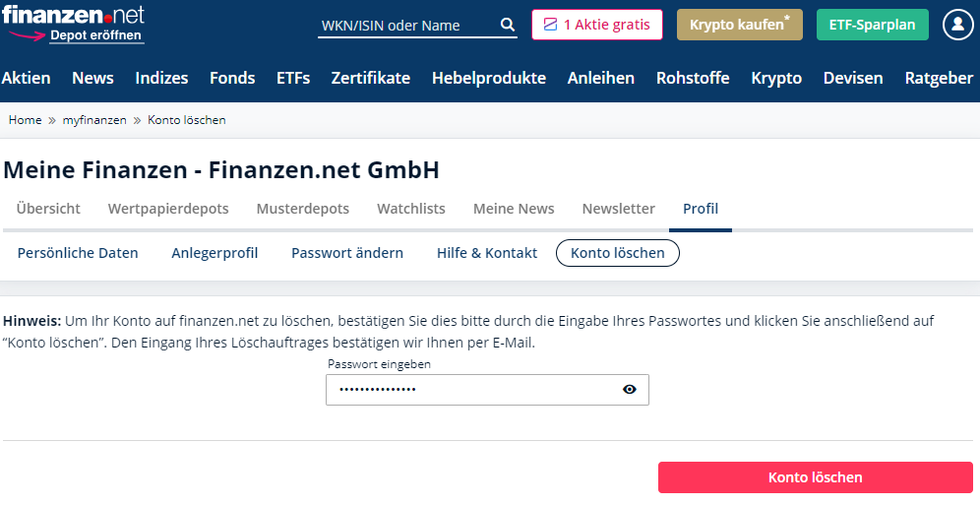Image resolution: width=980 pixels, height=505 pixels.
Task: Open Hilfe & Kontakt sub-tab
Action: click(487, 253)
